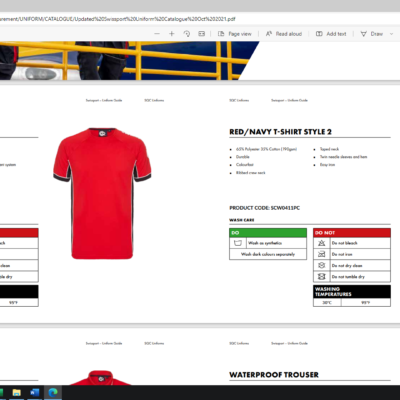This screenshot has width=400, height=400.
Task: Click the PDF address in the URL bar
Action: pyautogui.click(x=118, y=19)
